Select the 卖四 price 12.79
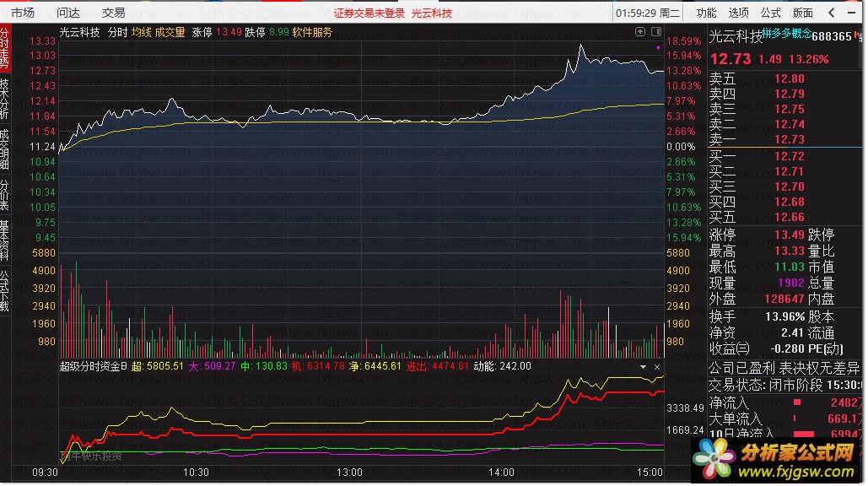Screen dimensions: 868x486 [x=790, y=94]
